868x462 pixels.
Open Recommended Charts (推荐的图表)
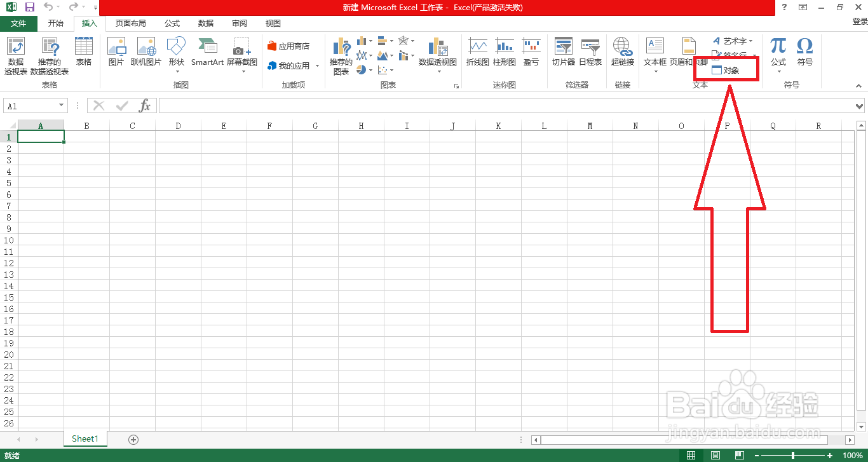(341, 56)
